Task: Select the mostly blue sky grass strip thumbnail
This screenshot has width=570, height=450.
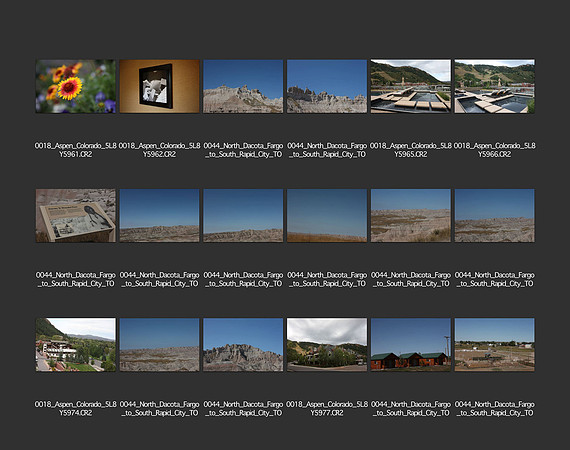Action: tap(327, 216)
